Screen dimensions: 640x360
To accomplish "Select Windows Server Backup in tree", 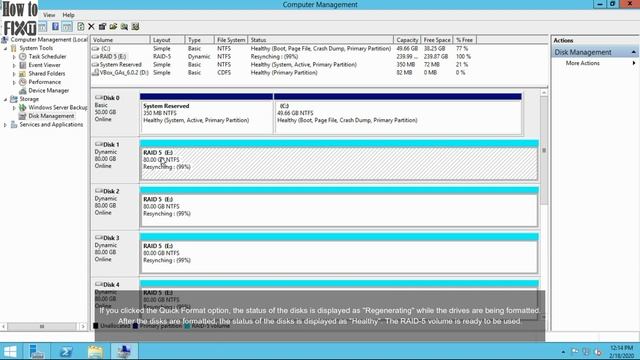I will [58, 108].
